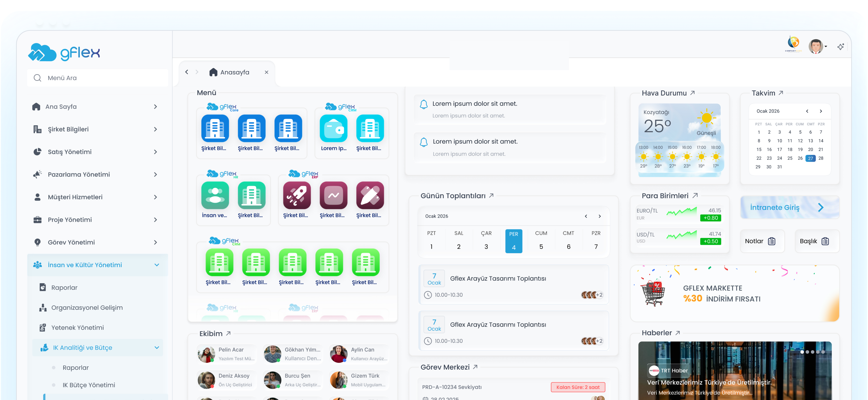Open the pencil ERP app icon
The width and height of the screenshot is (868, 400).
[370, 196]
